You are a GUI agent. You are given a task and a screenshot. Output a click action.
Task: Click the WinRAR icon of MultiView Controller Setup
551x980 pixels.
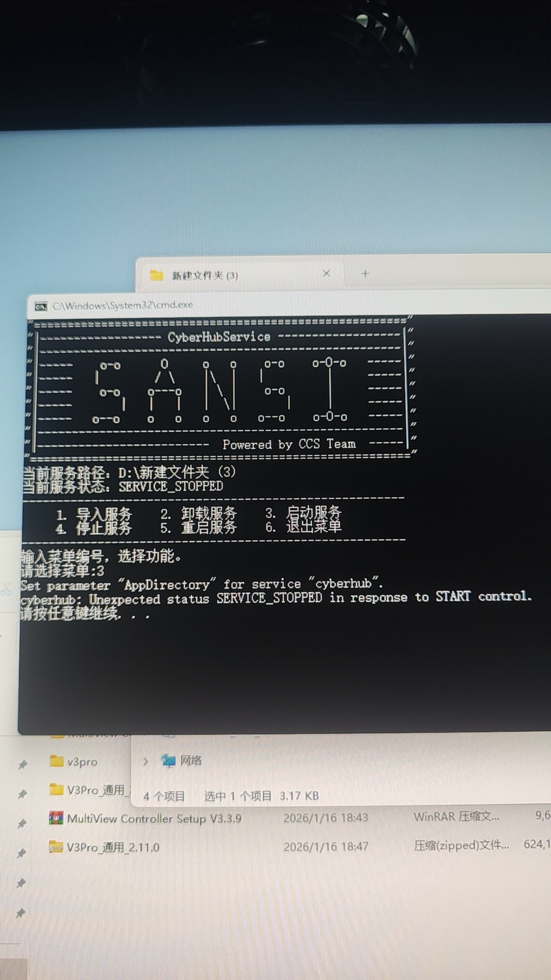[x=56, y=818]
